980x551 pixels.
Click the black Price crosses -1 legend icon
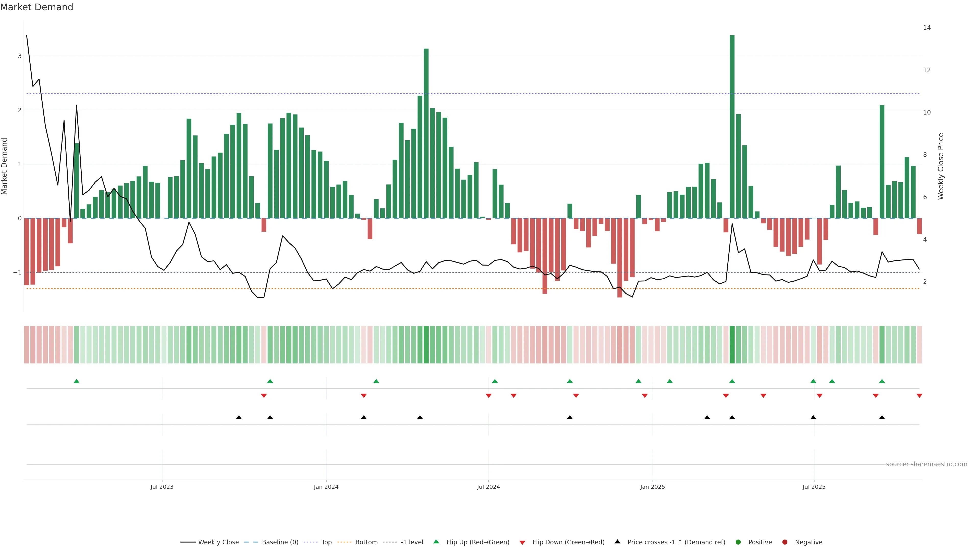tap(617, 542)
